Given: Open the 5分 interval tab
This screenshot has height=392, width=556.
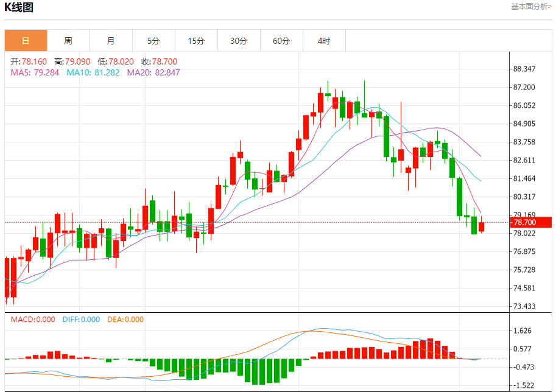Looking at the screenshot, I should tap(153, 41).
